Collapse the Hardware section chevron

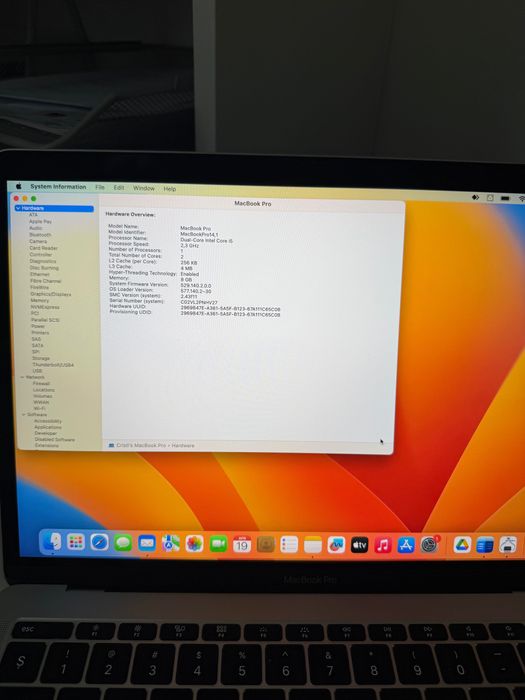[x=18, y=208]
